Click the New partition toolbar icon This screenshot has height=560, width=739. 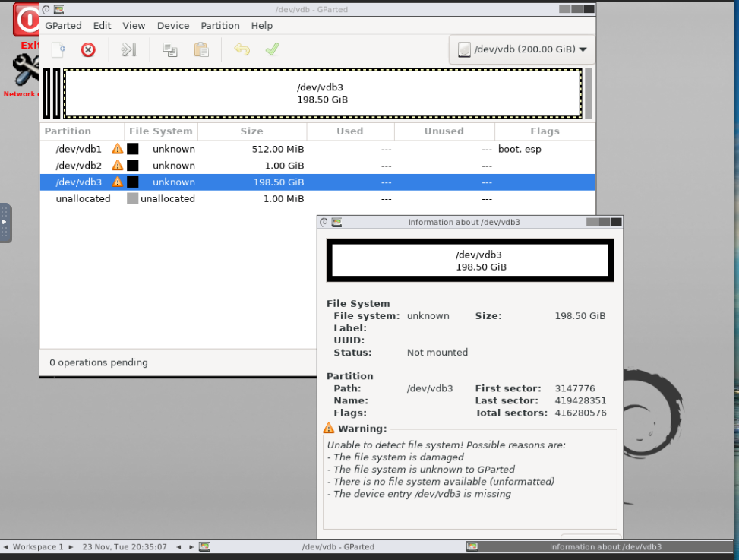point(58,49)
